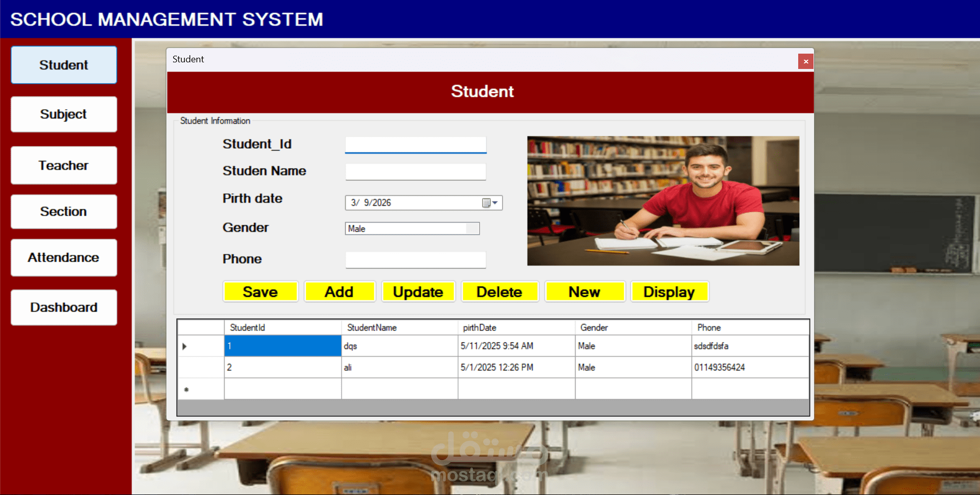Click the Update button

pyautogui.click(x=418, y=291)
